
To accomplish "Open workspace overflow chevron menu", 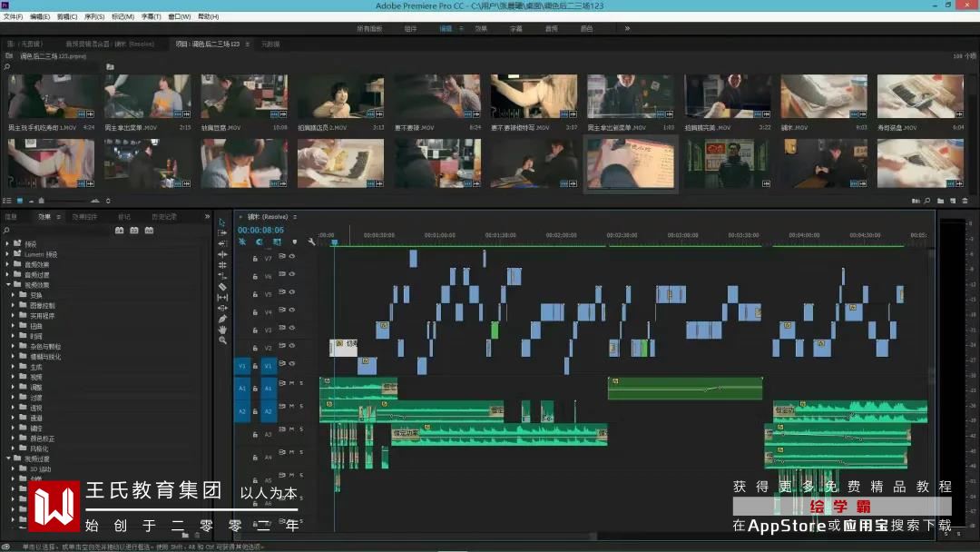I will (x=627, y=28).
